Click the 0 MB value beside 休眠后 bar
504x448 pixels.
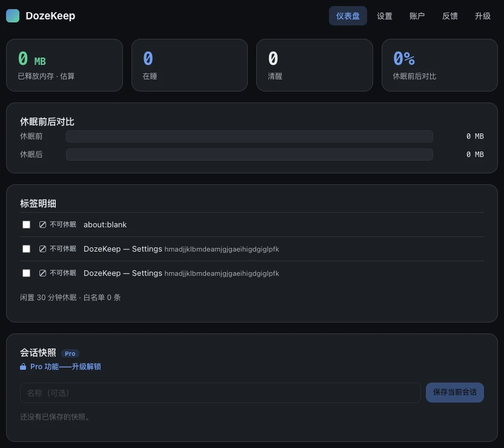pos(475,155)
